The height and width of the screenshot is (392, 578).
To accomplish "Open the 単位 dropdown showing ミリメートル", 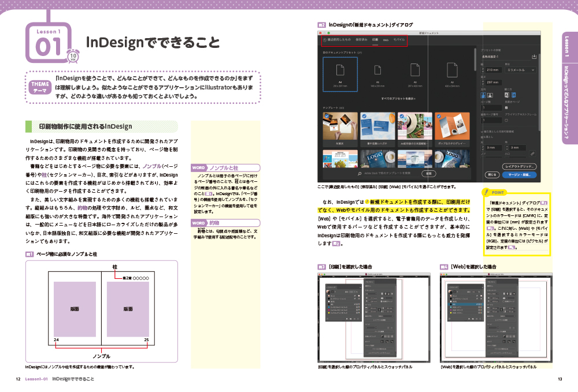I will point(519,69).
